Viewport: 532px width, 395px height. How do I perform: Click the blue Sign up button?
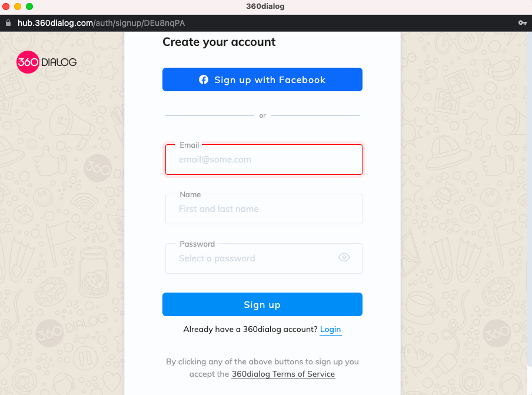(x=262, y=304)
